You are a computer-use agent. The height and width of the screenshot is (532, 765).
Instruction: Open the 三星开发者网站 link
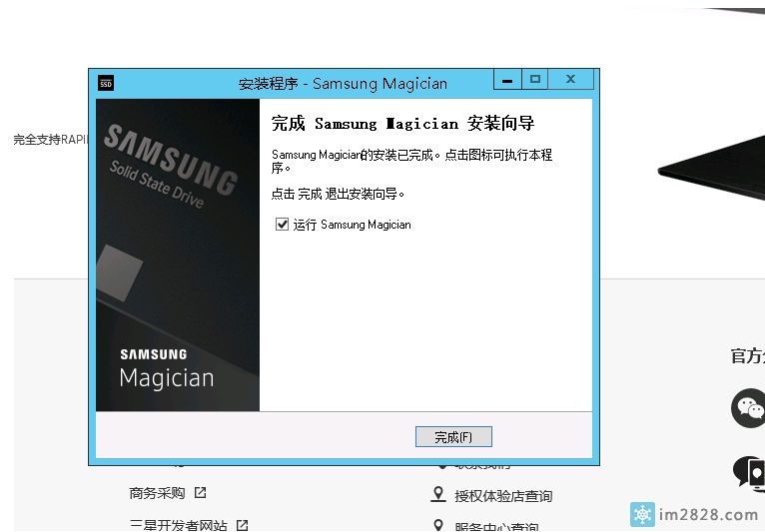(179, 525)
